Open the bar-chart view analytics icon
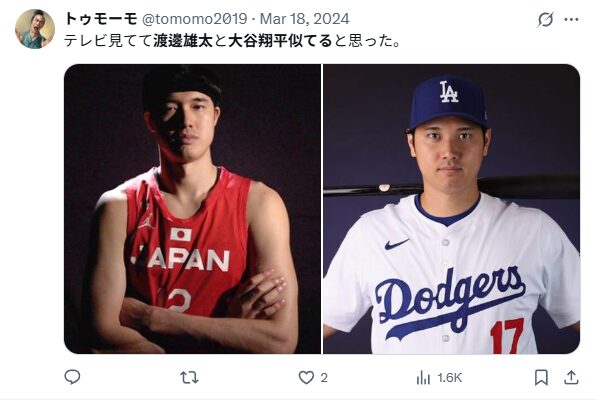Screen dimensions: 597x402 pos(423,378)
